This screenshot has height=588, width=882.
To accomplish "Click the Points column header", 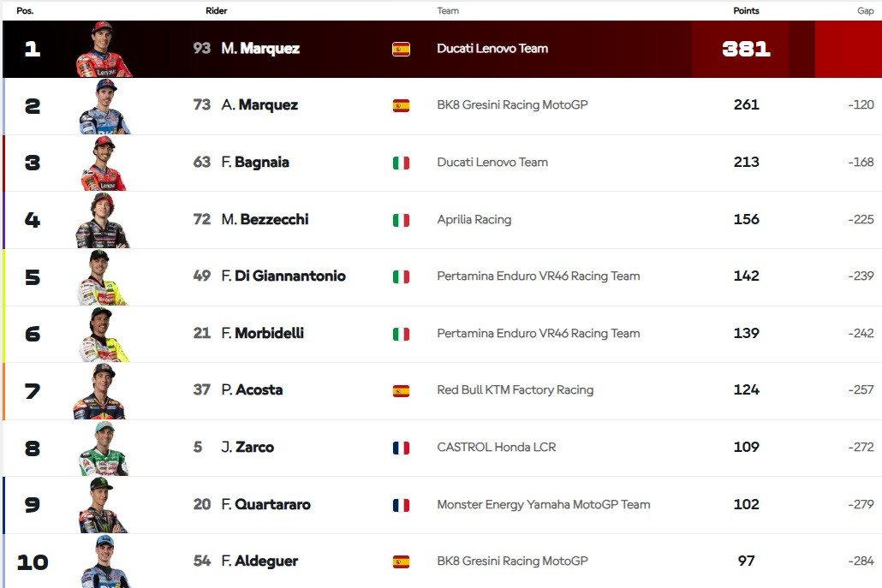I will click(x=746, y=11).
